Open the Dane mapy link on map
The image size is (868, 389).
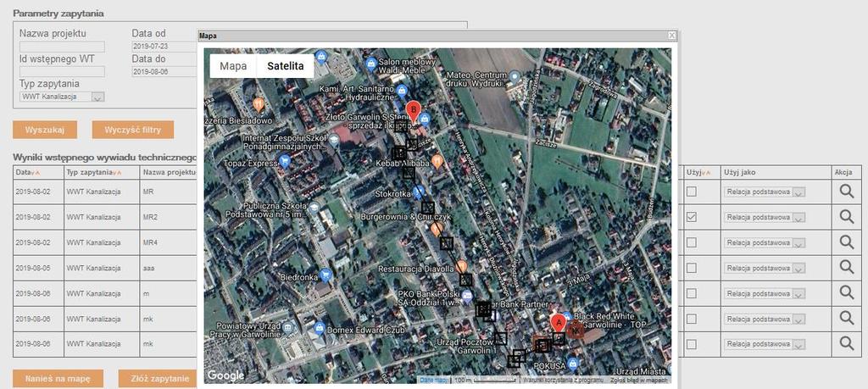[x=433, y=381]
